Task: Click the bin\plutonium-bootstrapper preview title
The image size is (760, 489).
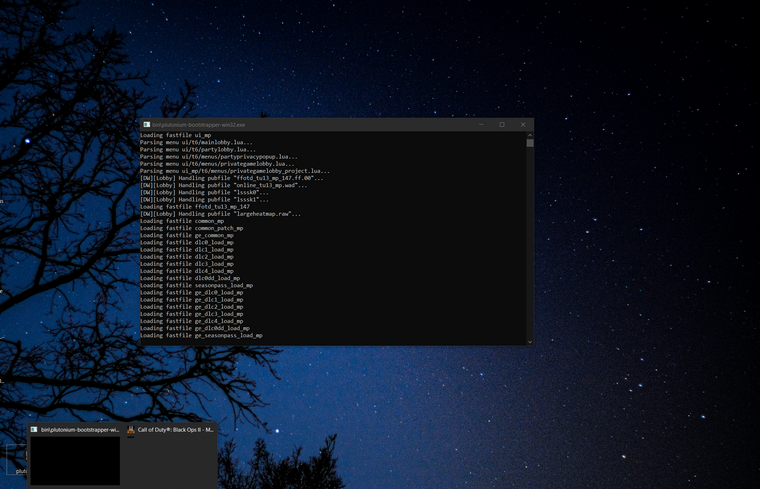Action: click(80, 429)
